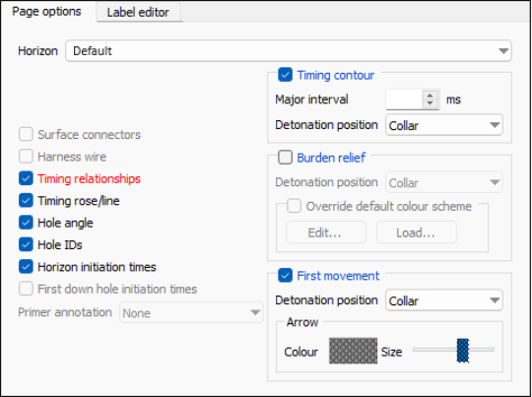
Task: Toggle the Timing rose/line checkbox
Action: tap(26, 201)
